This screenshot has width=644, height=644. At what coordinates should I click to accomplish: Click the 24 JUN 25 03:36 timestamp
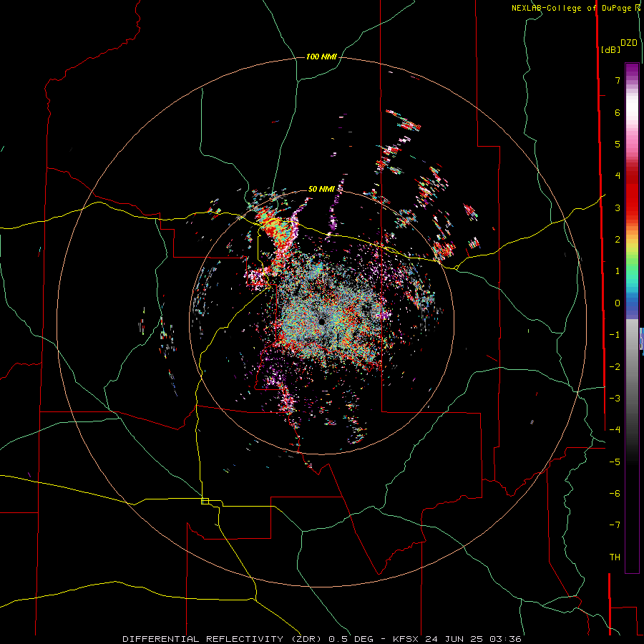pyautogui.click(x=473, y=639)
